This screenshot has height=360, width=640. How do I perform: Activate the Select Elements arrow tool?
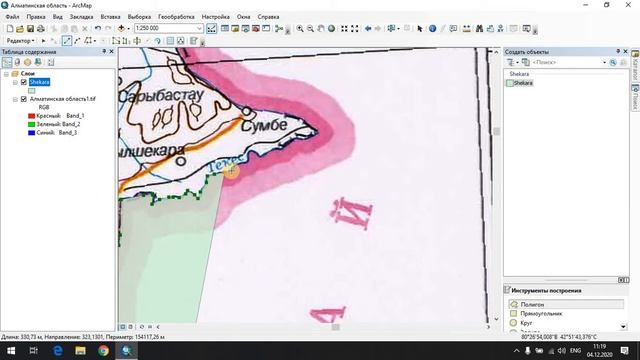coord(420,29)
